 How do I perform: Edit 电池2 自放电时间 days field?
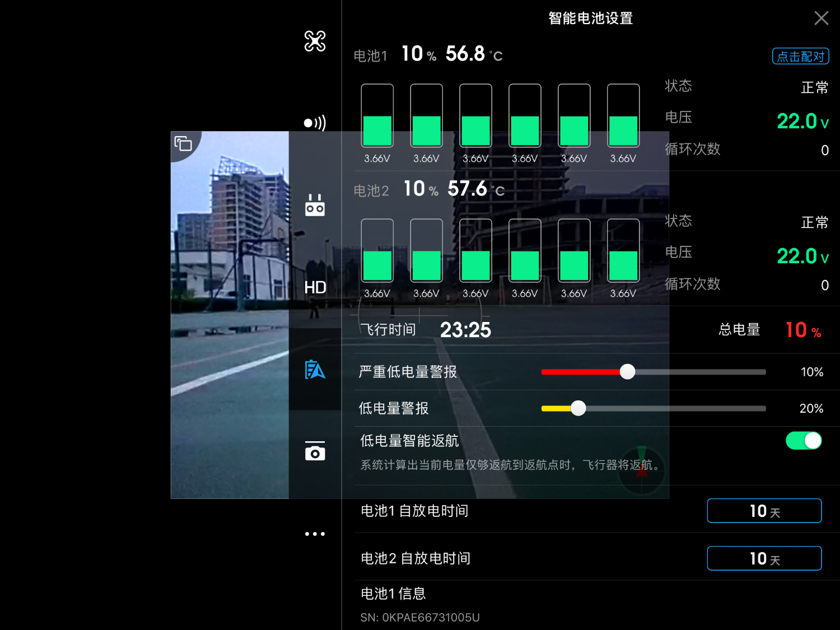[764, 558]
